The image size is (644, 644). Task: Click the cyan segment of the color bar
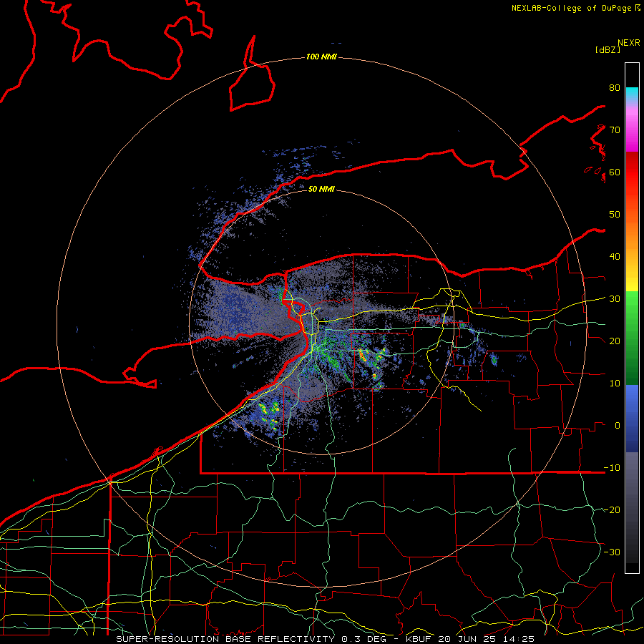pyautogui.click(x=632, y=94)
